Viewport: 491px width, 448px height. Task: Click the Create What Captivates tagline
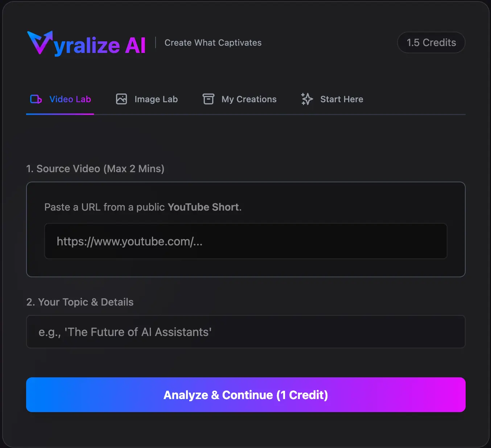coord(213,42)
